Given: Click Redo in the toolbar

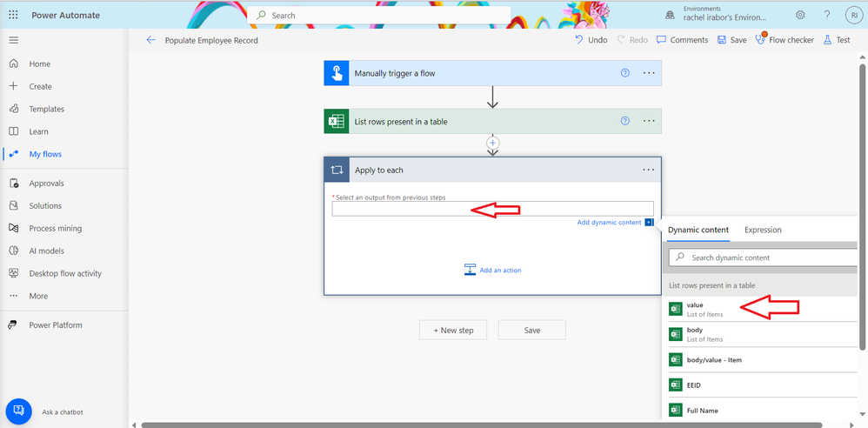Looking at the screenshot, I should click(631, 40).
